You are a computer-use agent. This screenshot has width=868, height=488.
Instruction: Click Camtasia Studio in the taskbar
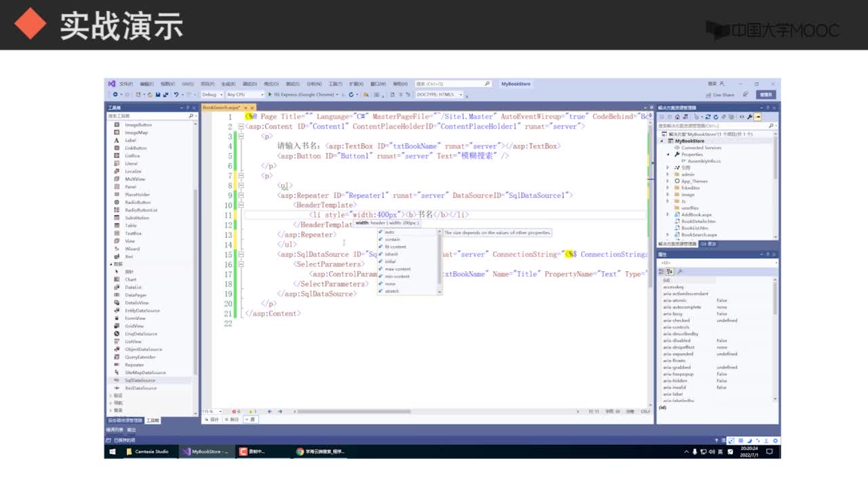coord(148,451)
